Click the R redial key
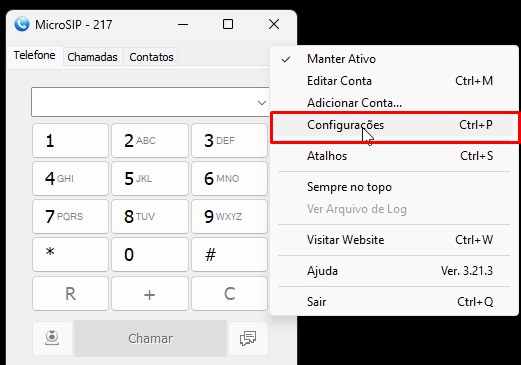This screenshot has width=521, height=365. tap(70, 294)
